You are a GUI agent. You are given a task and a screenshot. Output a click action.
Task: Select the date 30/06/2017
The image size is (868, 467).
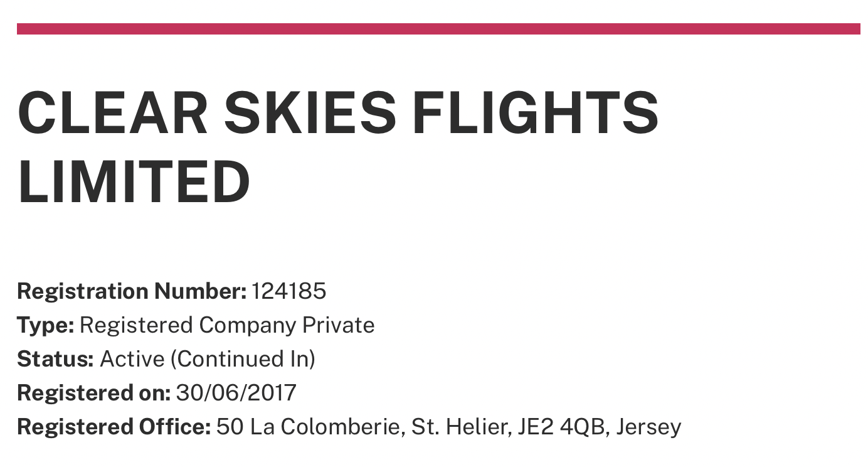[236, 393]
